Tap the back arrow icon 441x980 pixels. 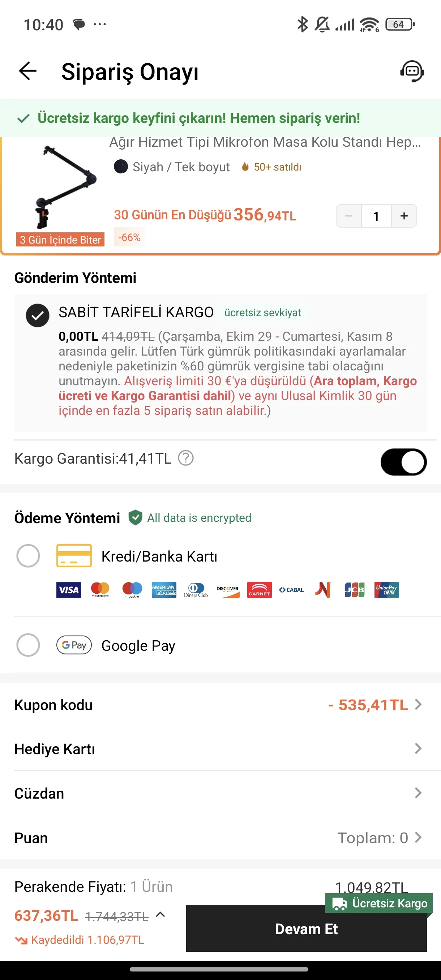(27, 71)
